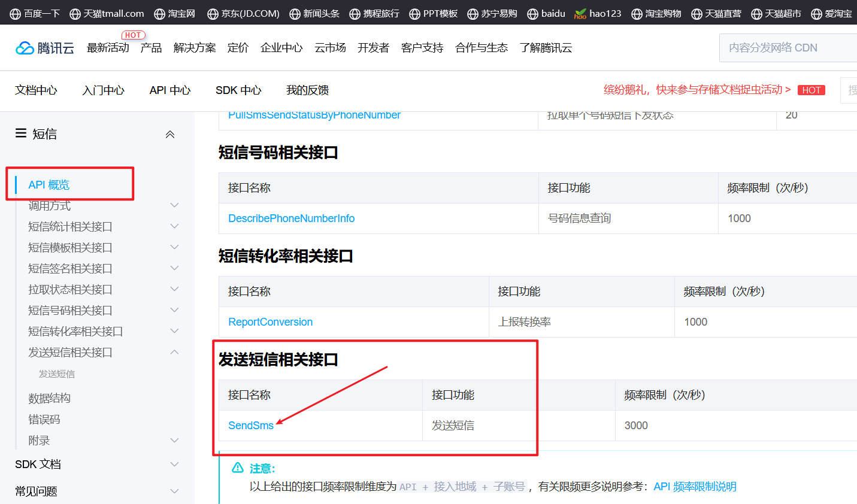Open the 淘宝购物 bookmark
This screenshot has width=857, height=504.
tap(656, 13)
